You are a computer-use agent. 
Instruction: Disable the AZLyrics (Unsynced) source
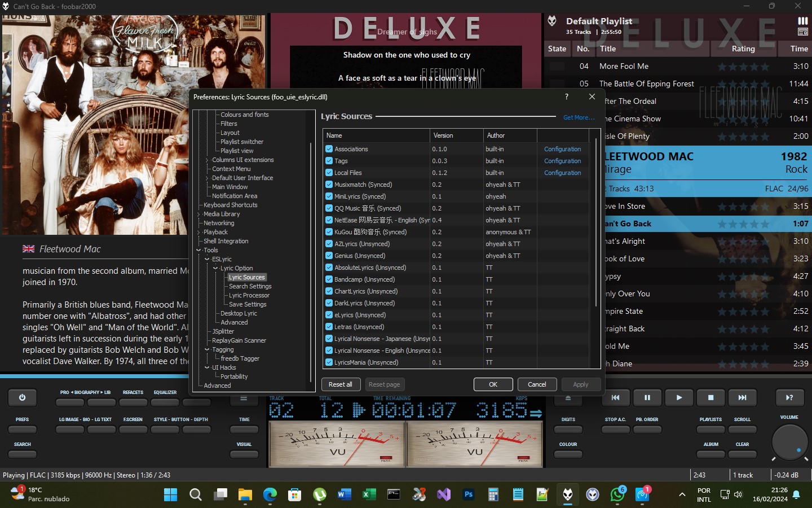[x=329, y=244]
